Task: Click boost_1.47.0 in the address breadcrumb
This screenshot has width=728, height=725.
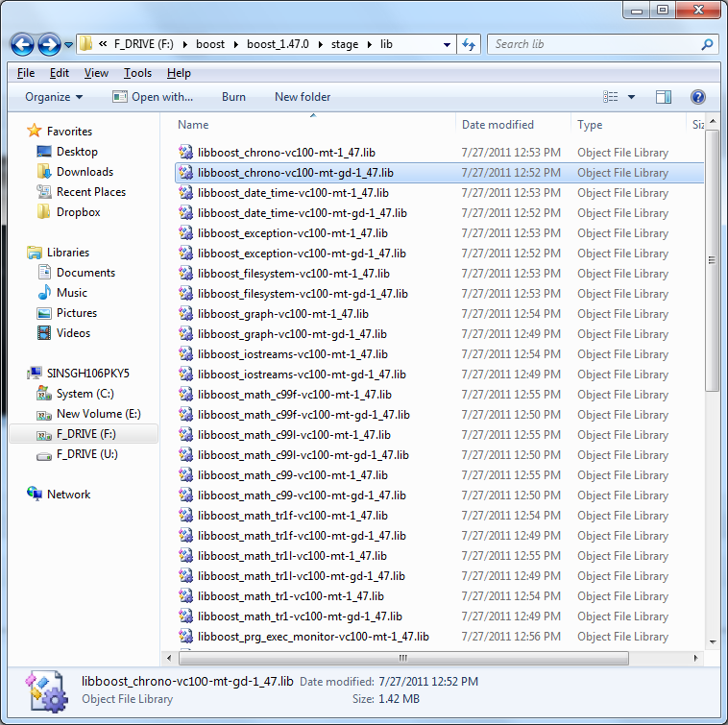Action: pyautogui.click(x=278, y=44)
